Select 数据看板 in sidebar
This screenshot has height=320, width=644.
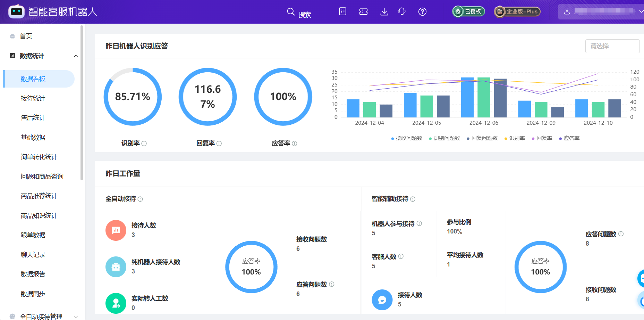(x=39, y=79)
